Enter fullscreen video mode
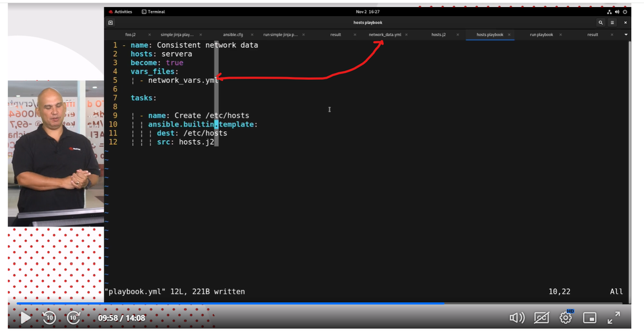The width and height of the screenshot is (644, 333). click(x=614, y=318)
